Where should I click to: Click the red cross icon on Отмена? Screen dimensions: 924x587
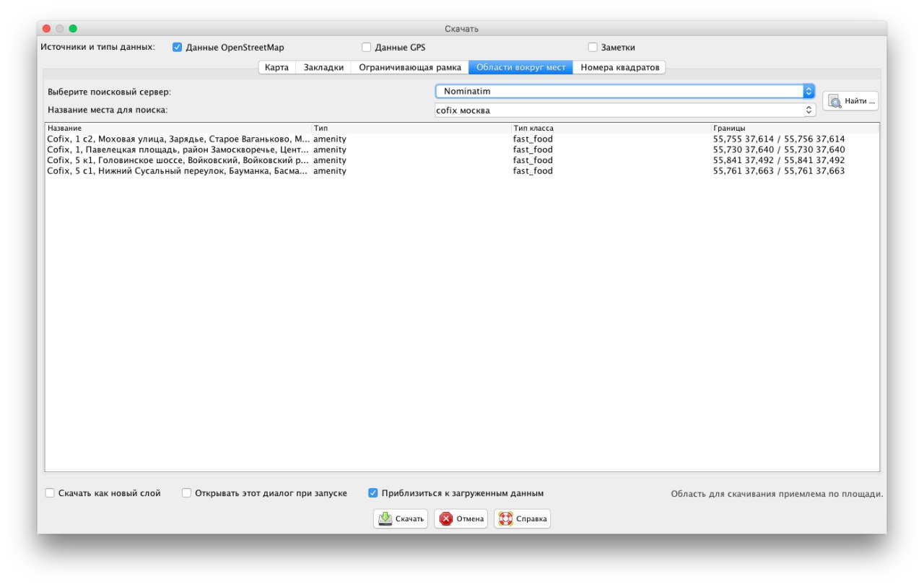pos(446,518)
